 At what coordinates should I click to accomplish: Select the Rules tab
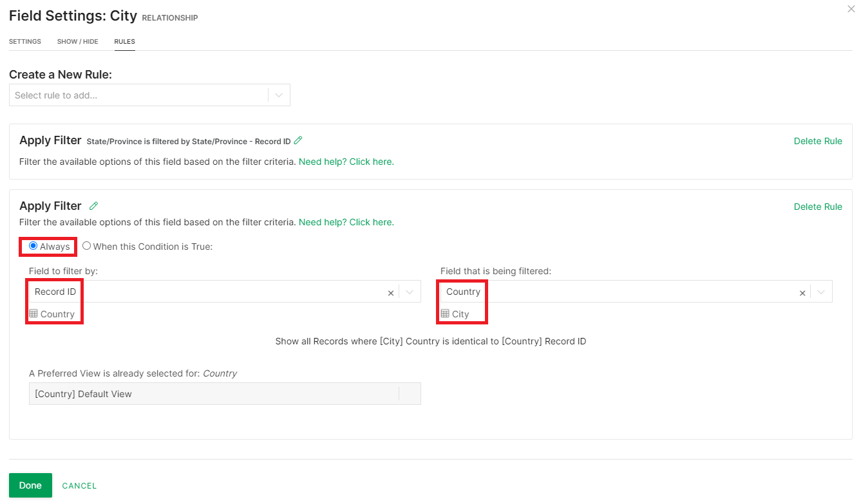125,41
